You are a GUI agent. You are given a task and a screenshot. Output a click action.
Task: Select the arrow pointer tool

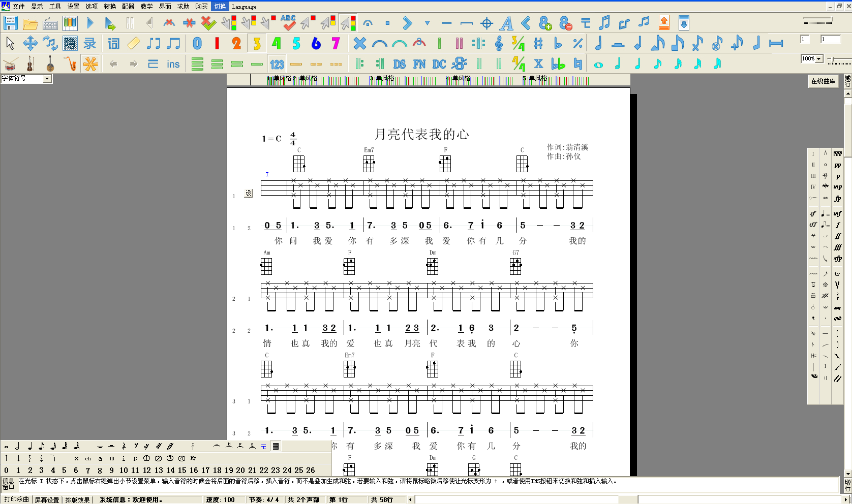point(11,44)
